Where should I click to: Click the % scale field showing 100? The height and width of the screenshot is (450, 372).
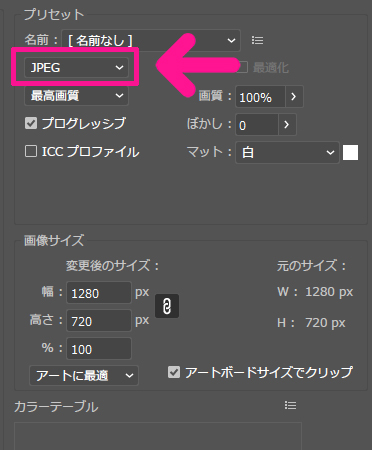pyautogui.click(x=99, y=349)
